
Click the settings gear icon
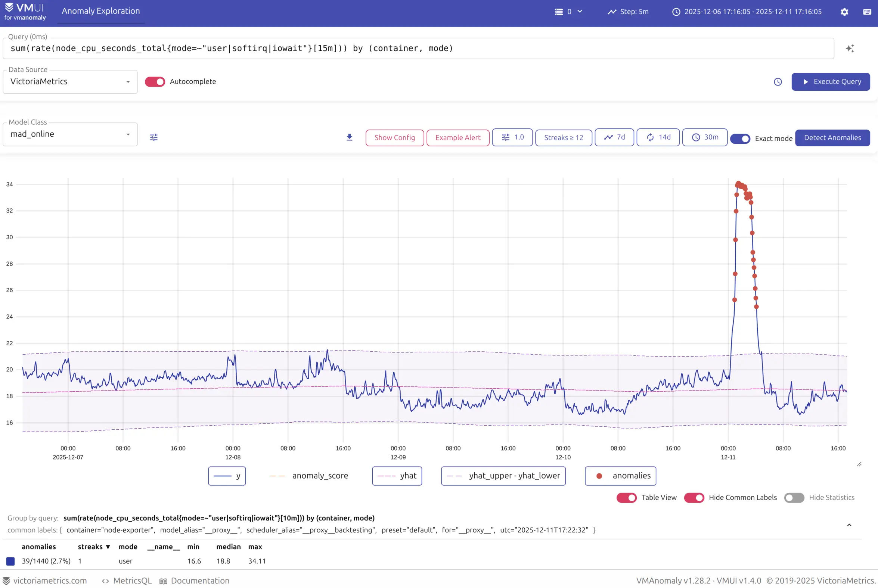pos(844,12)
